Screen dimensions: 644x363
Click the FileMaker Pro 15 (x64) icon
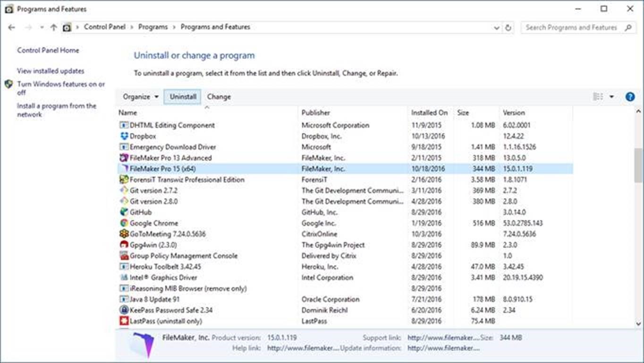(124, 169)
